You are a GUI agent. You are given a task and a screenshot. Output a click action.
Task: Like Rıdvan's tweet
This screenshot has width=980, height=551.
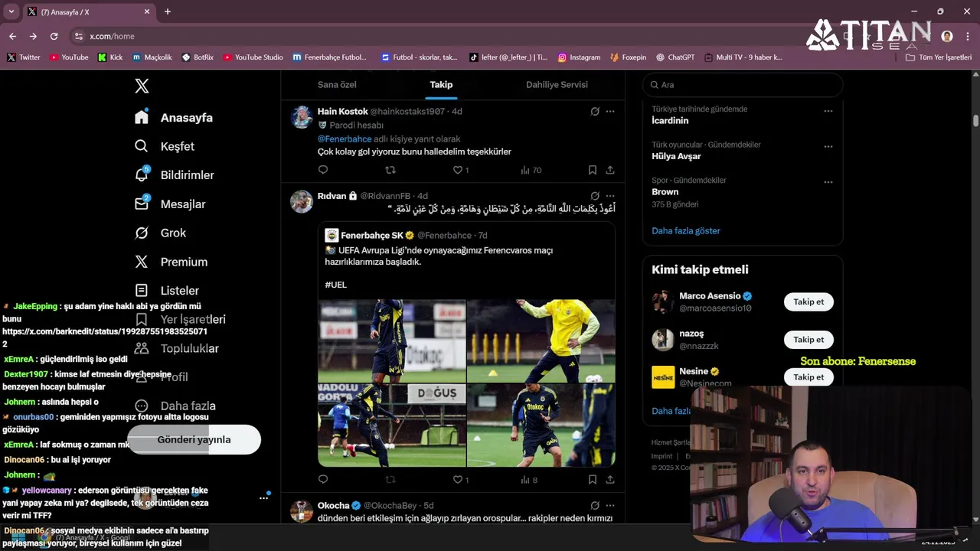pyautogui.click(x=458, y=480)
